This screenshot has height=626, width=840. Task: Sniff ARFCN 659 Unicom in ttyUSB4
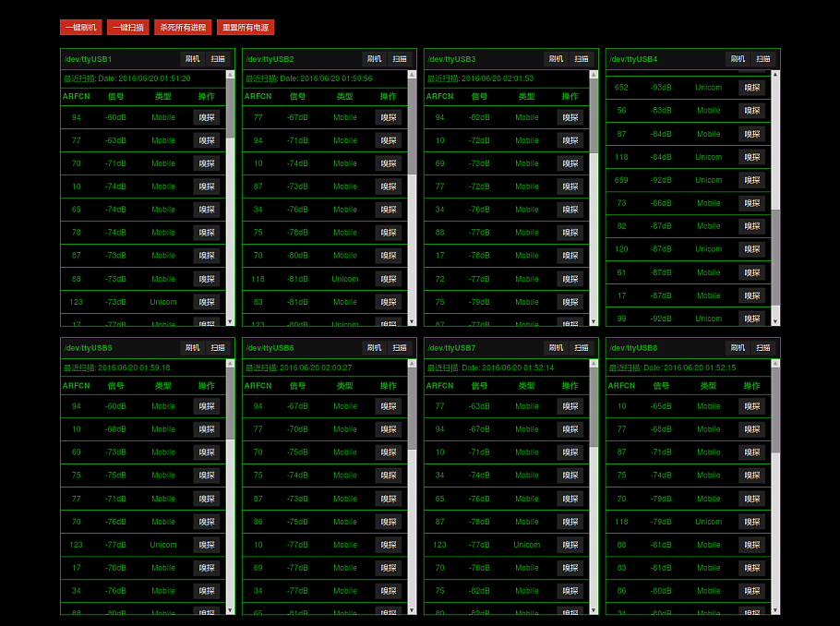pyautogui.click(x=752, y=180)
